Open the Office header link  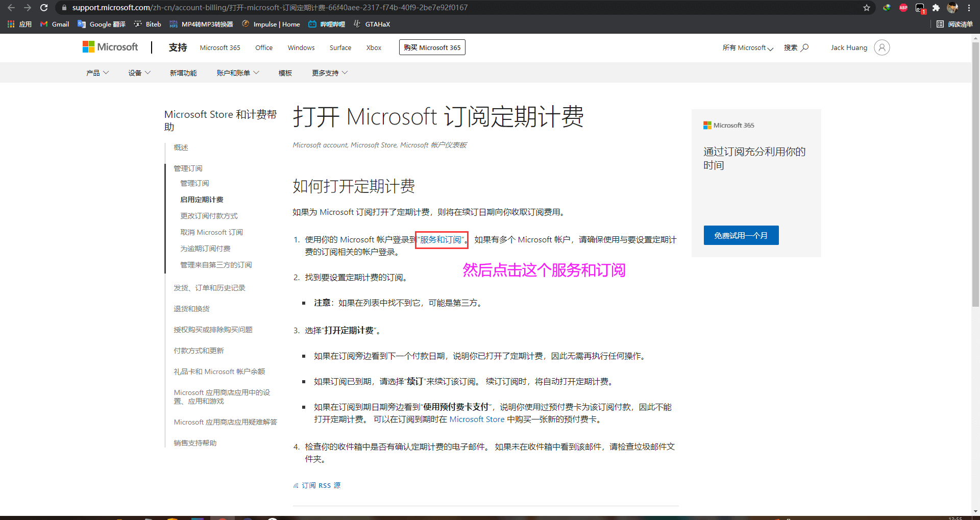[264, 47]
